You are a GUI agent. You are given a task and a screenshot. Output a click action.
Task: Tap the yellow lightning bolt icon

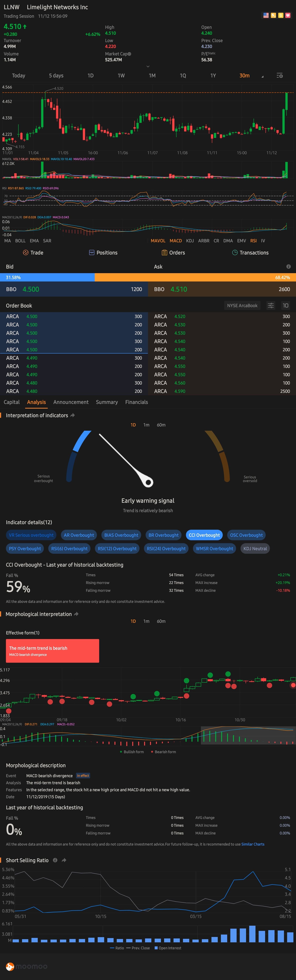pyautogui.click(x=273, y=15)
